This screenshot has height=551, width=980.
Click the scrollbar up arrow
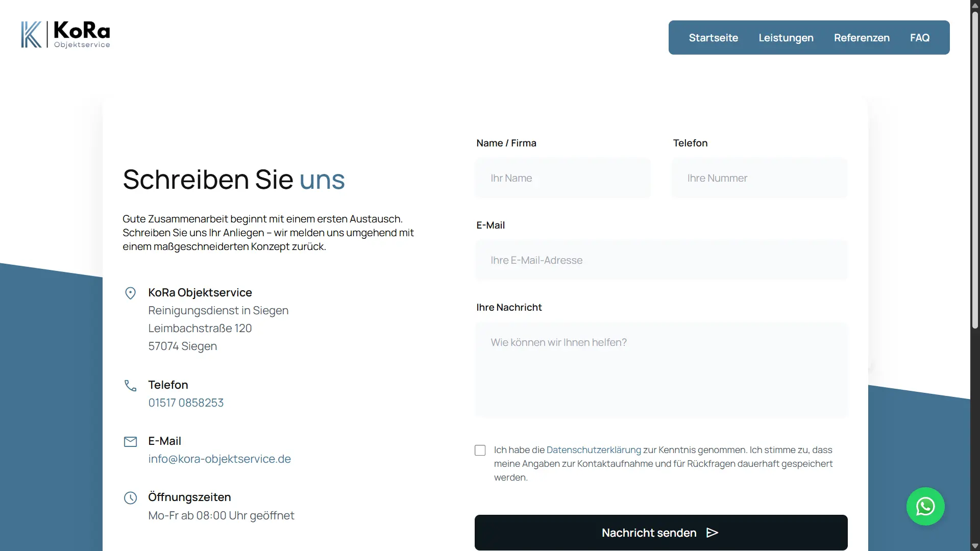point(975,5)
